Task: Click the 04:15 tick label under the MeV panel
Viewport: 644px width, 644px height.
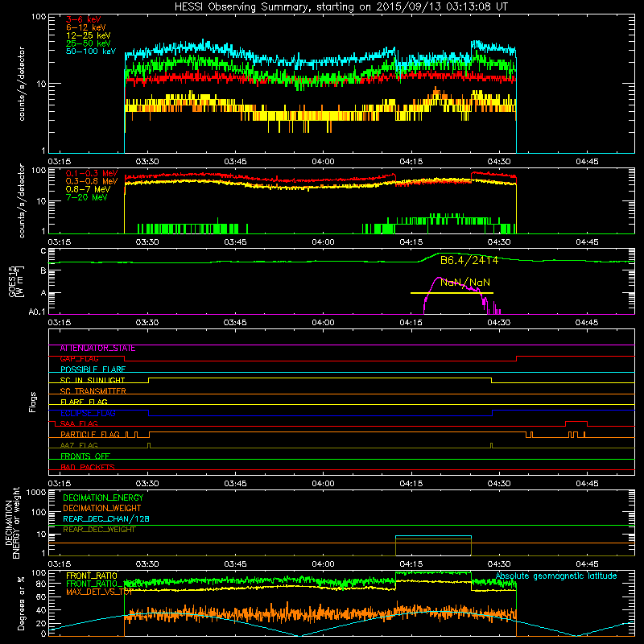Action: pos(411,242)
